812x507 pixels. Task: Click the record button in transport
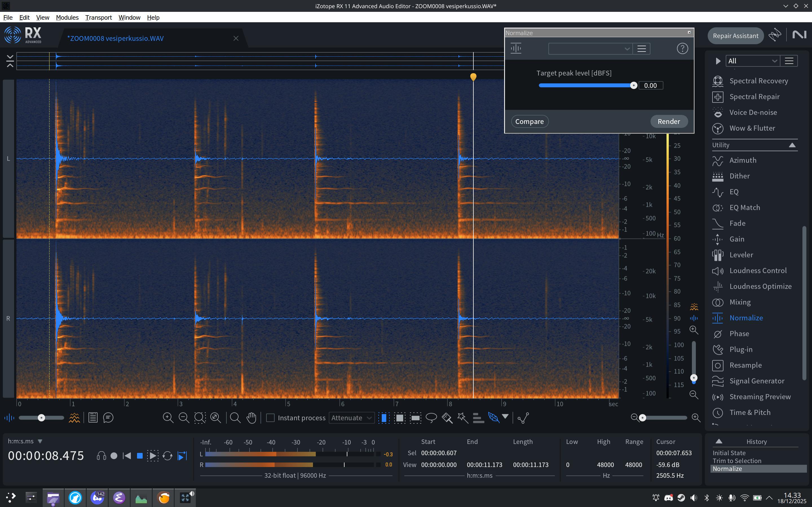(114, 456)
